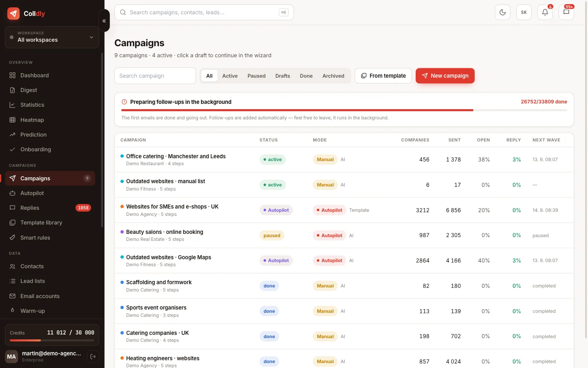588x368 pixels.
Task: Open Email accounts in the sidebar
Action: [50, 296]
